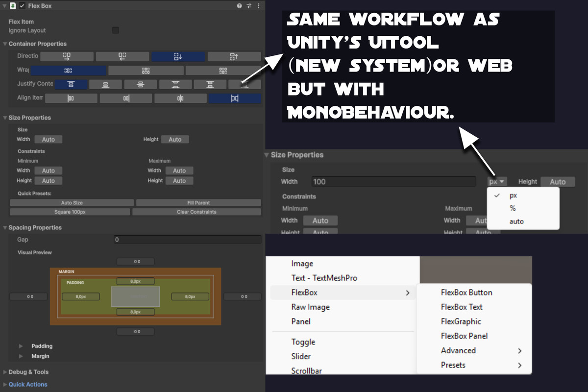Set Align Items to start
This screenshot has height=392, width=588.
(x=71, y=98)
